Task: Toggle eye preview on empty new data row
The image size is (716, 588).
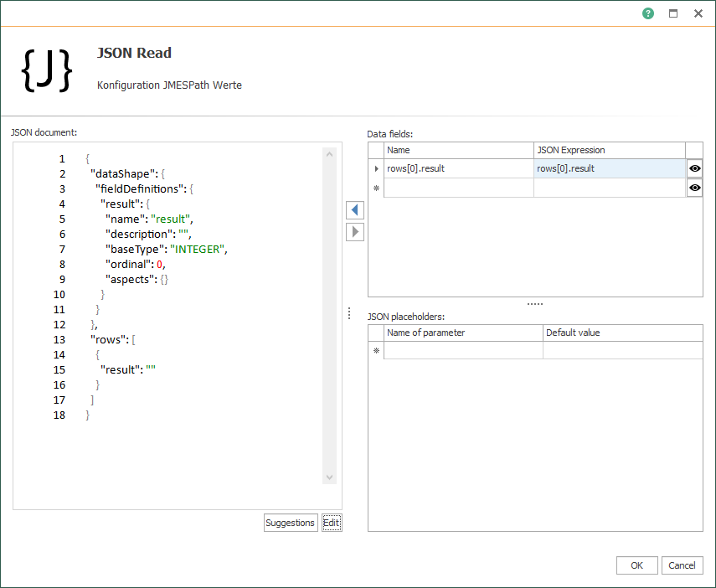Action: [694, 188]
